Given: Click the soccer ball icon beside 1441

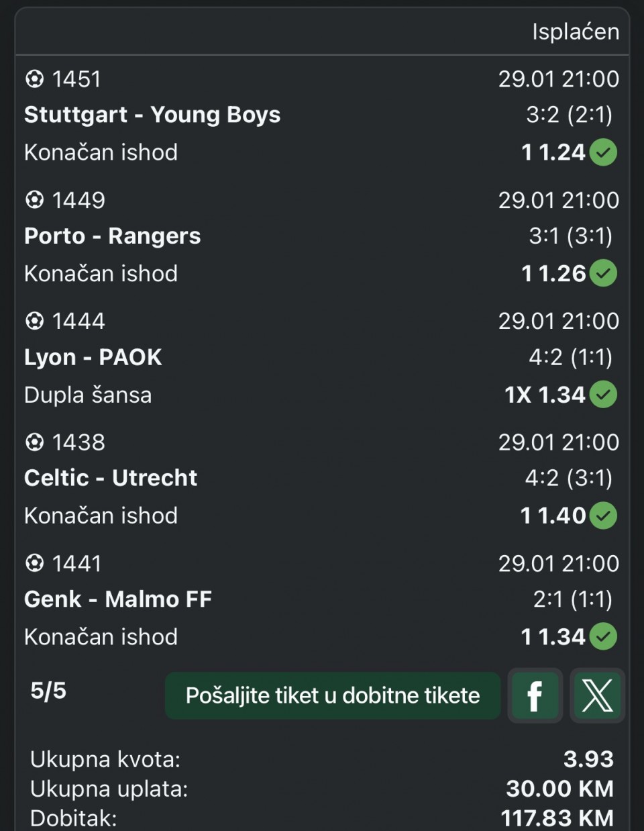Looking at the screenshot, I should (34, 563).
